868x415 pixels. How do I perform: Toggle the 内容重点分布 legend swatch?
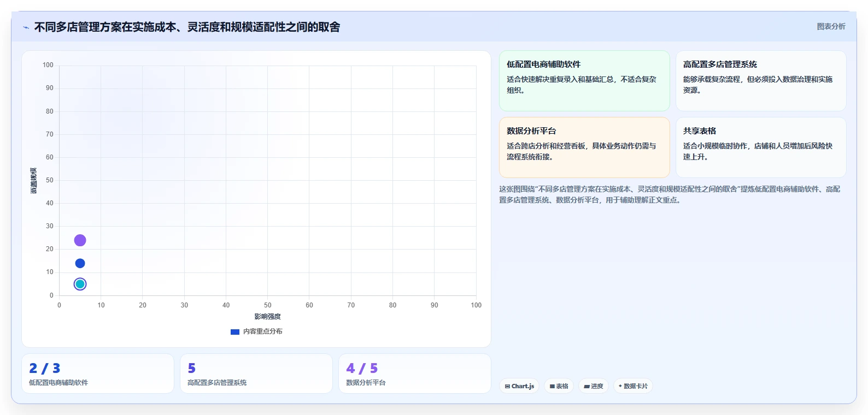click(235, 331)
